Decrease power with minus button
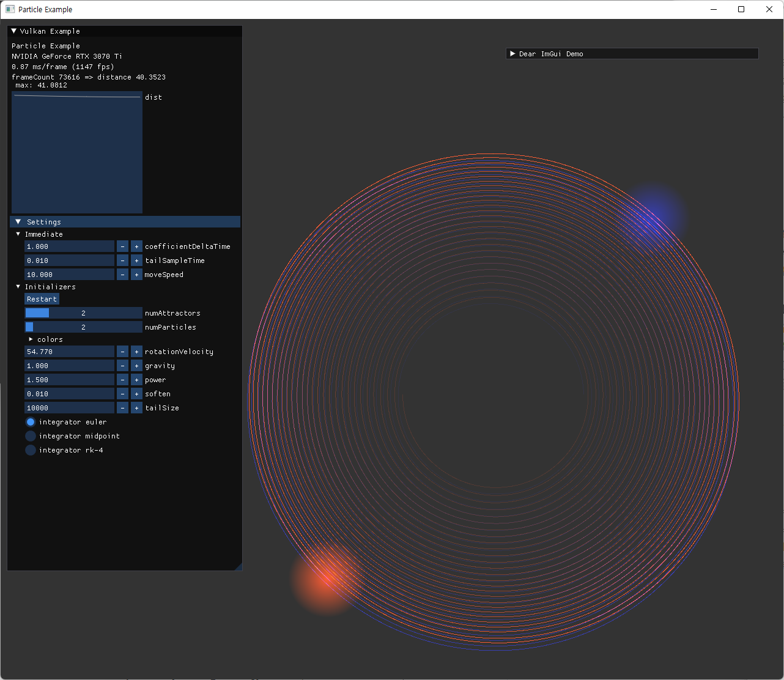The width and height of the screenshot is (784, 680). 122,380
